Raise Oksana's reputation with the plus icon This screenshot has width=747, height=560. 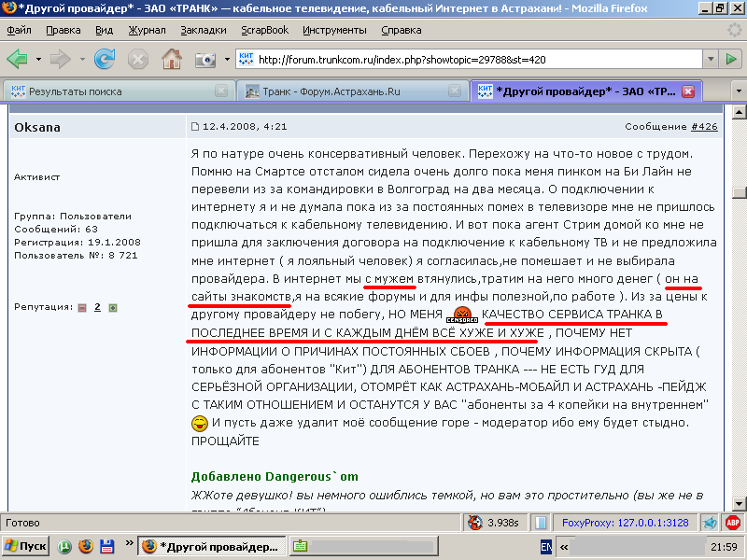[113, 308]
